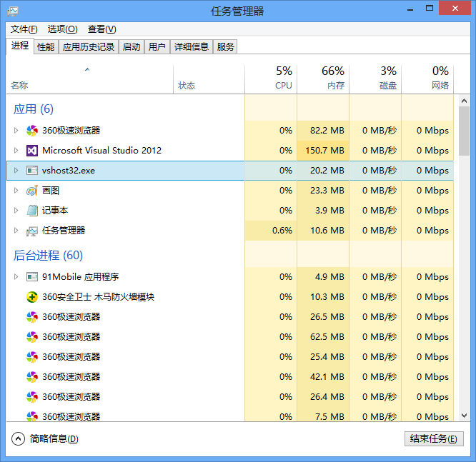This screenshot has width=476, height=462.
Task: Click the 20.2 MB memory cell
Action: pos(323,171)
